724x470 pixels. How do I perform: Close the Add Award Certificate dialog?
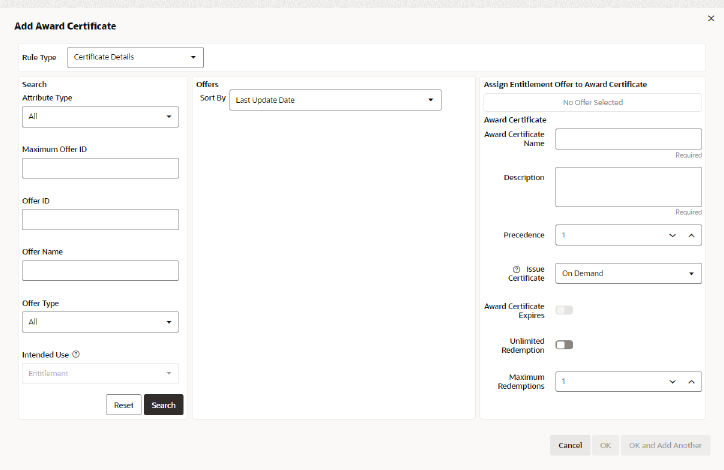(711, 18)
